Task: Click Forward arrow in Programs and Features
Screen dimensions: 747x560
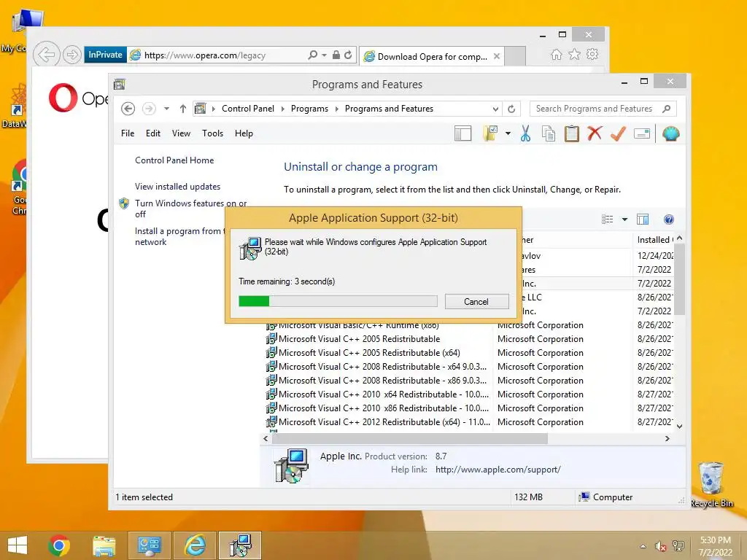Action: (149, 109)
